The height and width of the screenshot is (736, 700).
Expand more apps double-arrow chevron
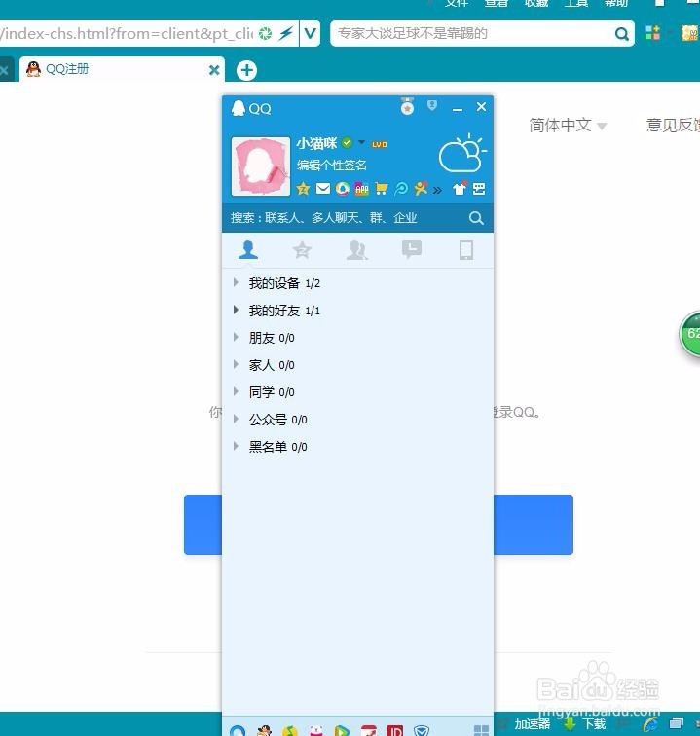[x=437, y=190]
